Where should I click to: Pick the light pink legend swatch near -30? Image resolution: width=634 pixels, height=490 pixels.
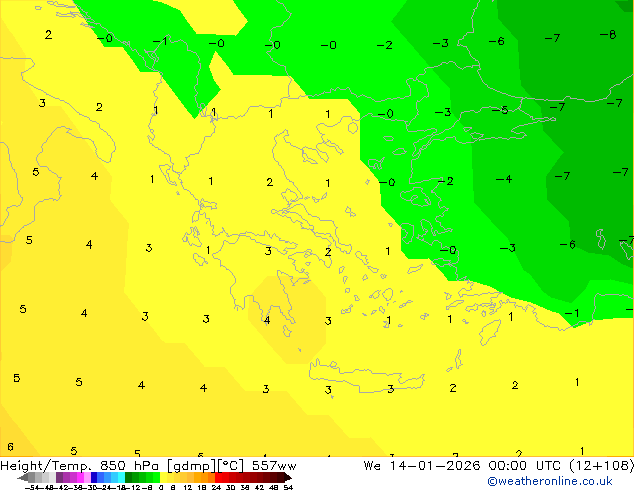(x=87, y=477)
